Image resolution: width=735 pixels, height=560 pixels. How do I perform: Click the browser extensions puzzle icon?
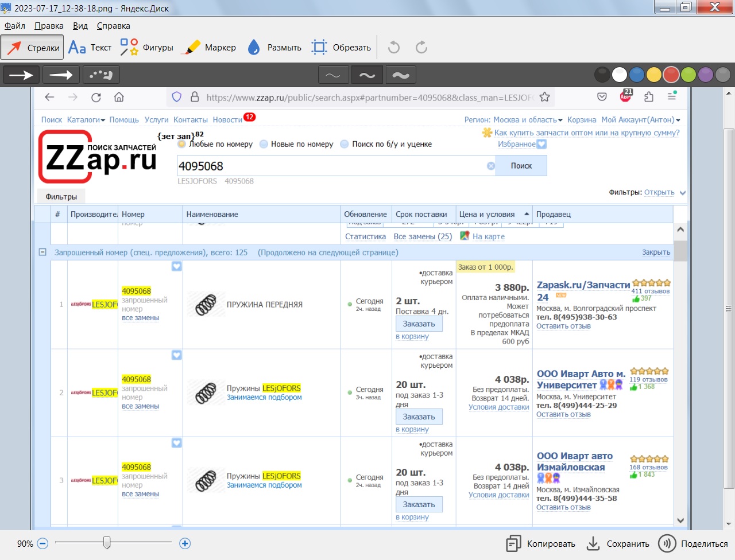[x=649, y=97]
